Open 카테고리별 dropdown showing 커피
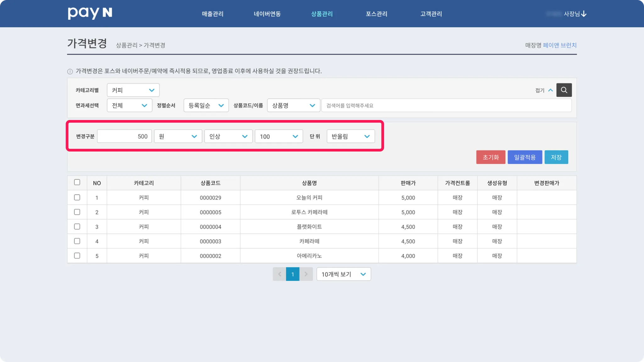Image resolution: width=644 pixels, height=362 pixels. click(133, 90)
